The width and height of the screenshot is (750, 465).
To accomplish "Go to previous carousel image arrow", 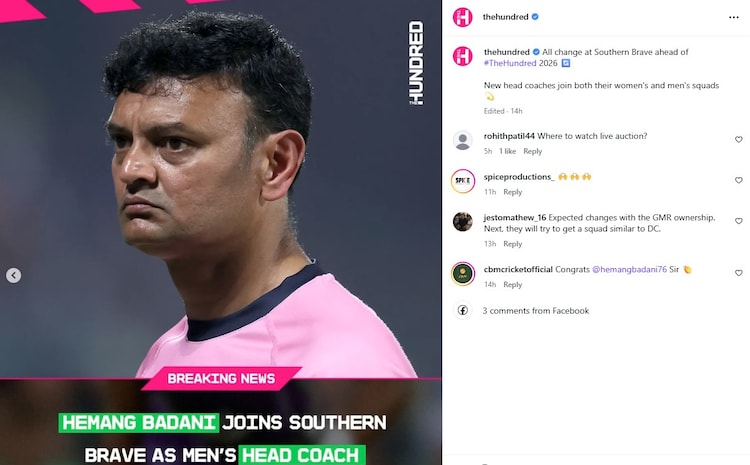I will click(13, 275).
